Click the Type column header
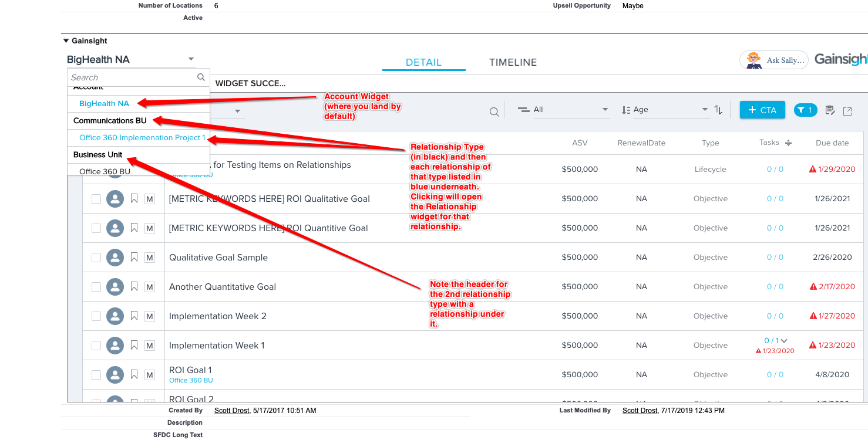Viewport: 868px width, 440px height. (711, 143)
